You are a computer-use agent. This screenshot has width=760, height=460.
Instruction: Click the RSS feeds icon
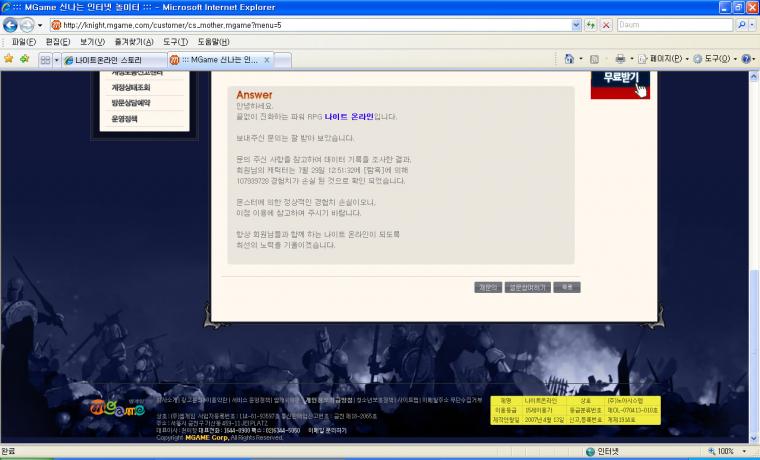594,59
